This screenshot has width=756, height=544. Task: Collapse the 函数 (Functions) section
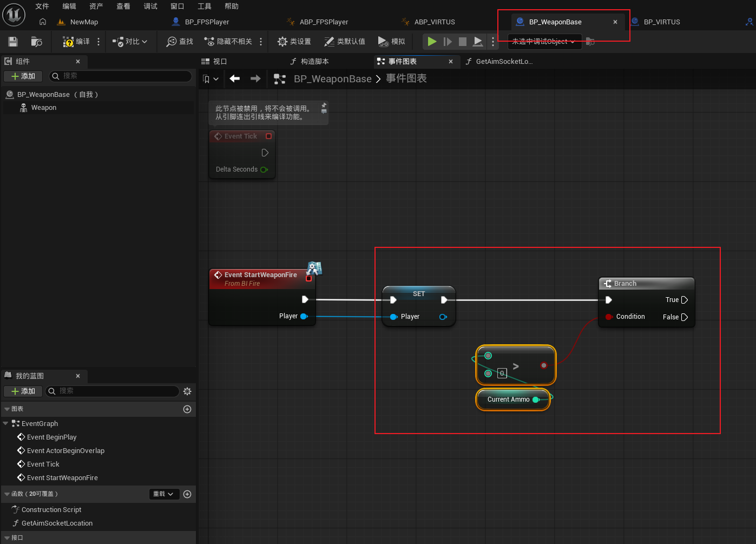[x=7, y=494]
